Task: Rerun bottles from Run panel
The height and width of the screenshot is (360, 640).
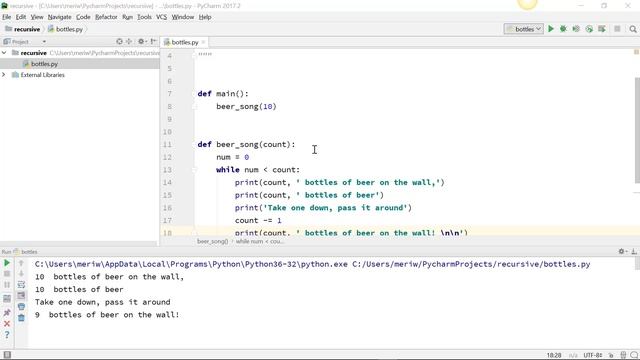Action: pos(7,263)
